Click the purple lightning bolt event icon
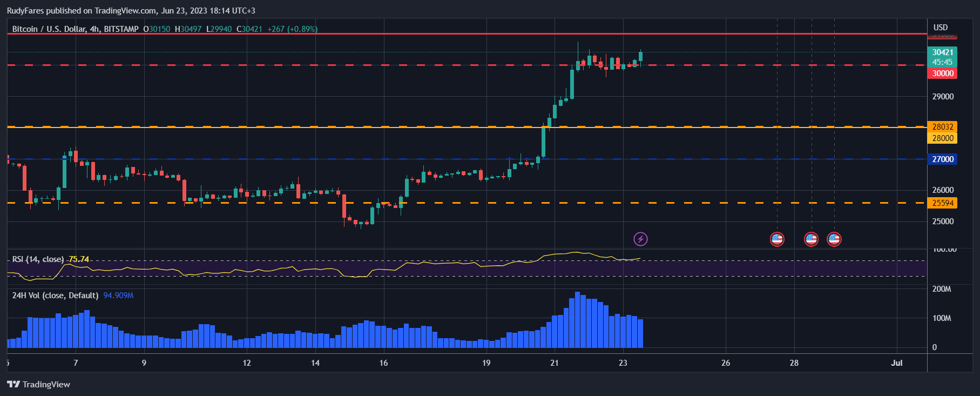Viewport: 980px width, 396px height. 640,239
